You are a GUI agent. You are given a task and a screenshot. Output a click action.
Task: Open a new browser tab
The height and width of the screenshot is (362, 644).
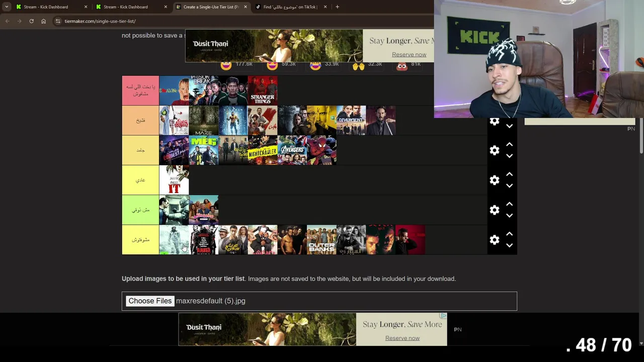click(x=337, y=7)
